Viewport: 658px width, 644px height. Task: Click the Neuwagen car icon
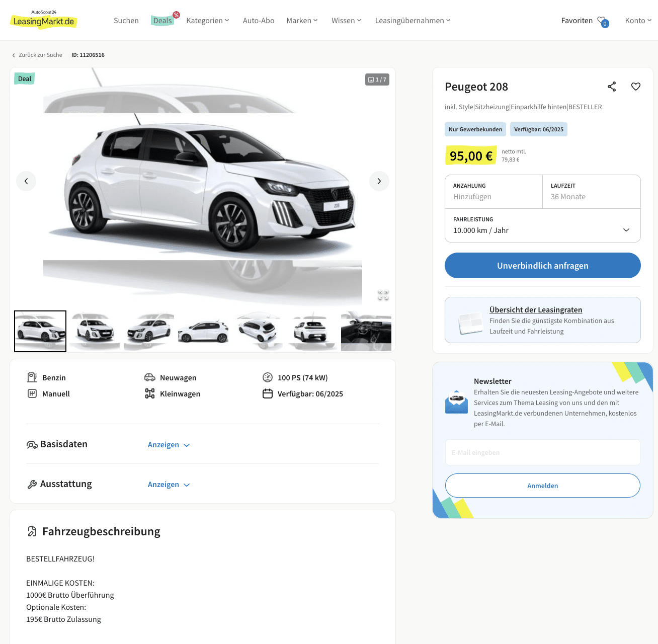click(x=150, y=377)
